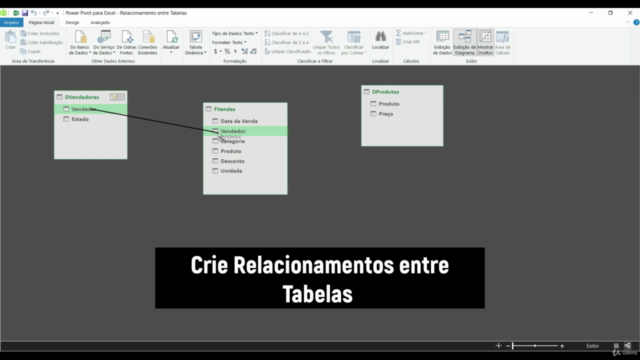Expand quick access toolbar customize arrow
The height and width of the screenshot is (360, 640).
tap(57, 13)
